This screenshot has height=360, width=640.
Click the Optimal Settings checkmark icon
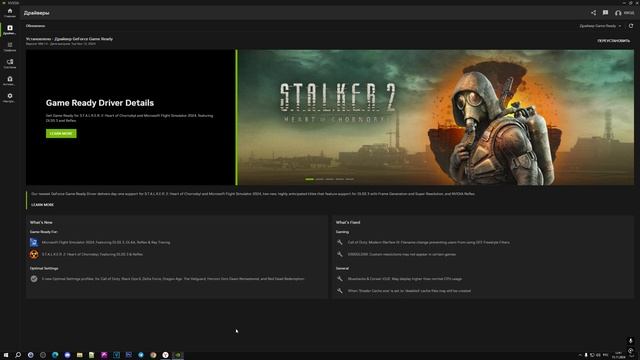click(34, 279)
